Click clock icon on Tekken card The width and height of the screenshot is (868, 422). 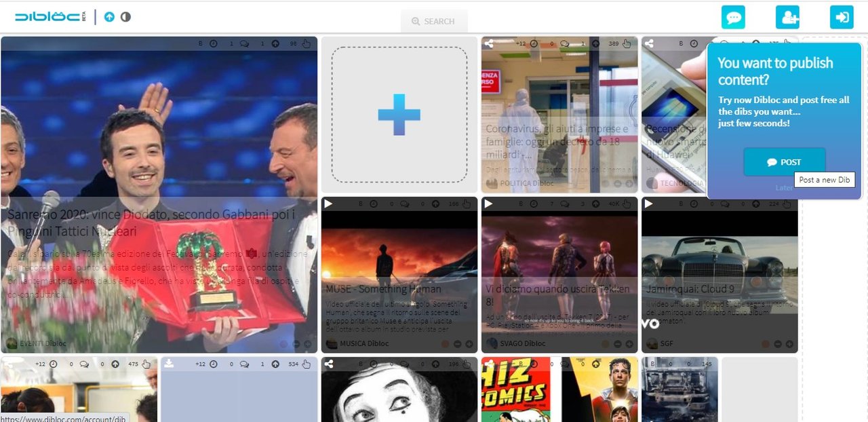pyautogui.click(x=534, y=204)
